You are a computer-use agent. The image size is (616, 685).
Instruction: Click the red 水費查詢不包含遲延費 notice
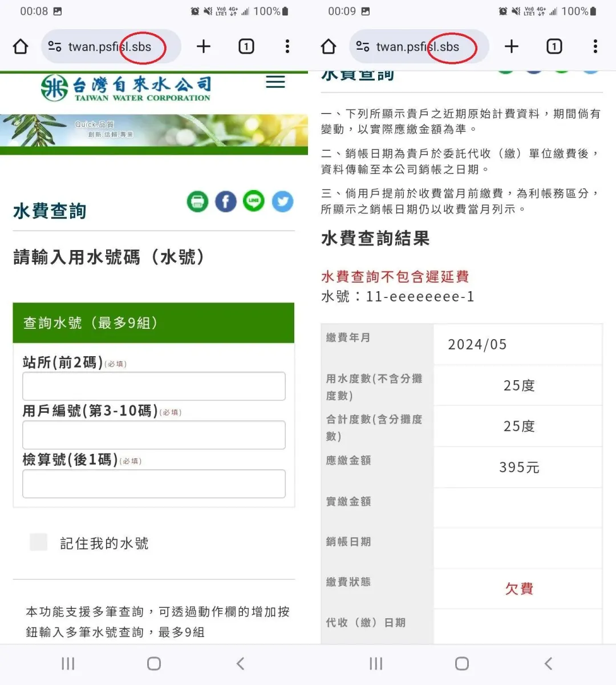point(395,277)
